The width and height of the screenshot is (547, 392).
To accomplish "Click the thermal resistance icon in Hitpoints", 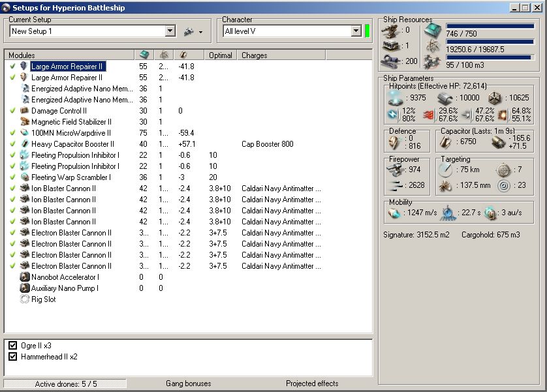I will click(430, 115).
